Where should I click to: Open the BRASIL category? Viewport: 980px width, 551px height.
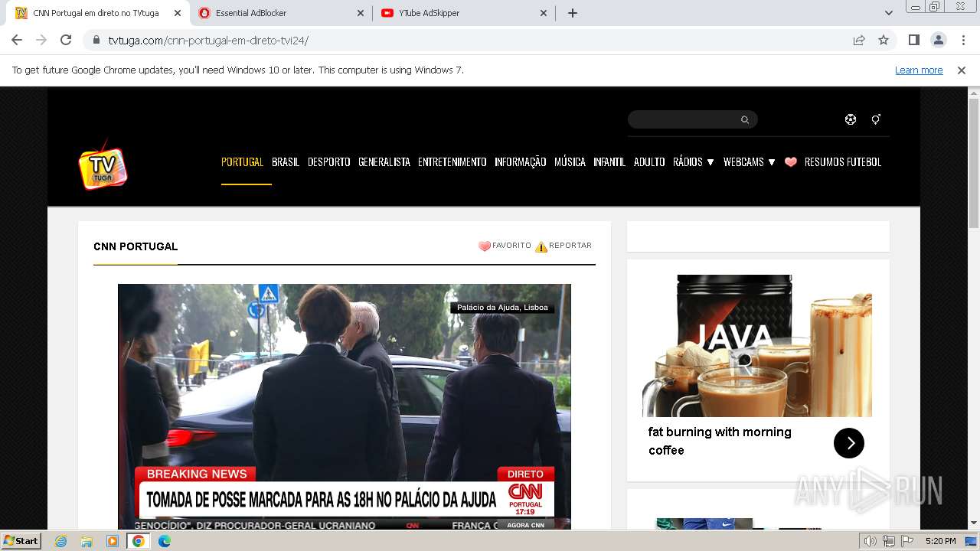(x=286, y=162)
